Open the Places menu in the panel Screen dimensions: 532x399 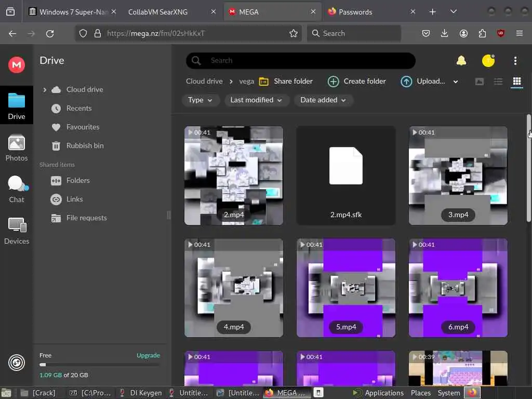click(421, 393)
